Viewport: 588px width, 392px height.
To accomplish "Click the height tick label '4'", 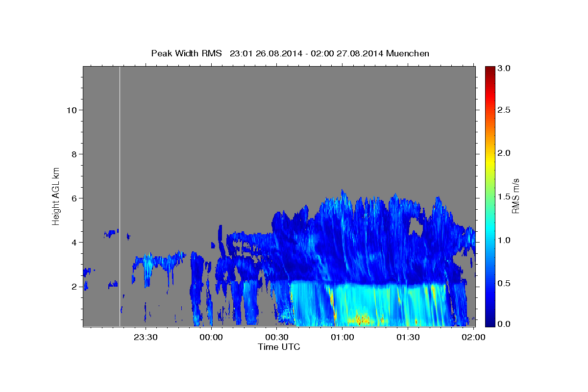I will coord(73,242).
